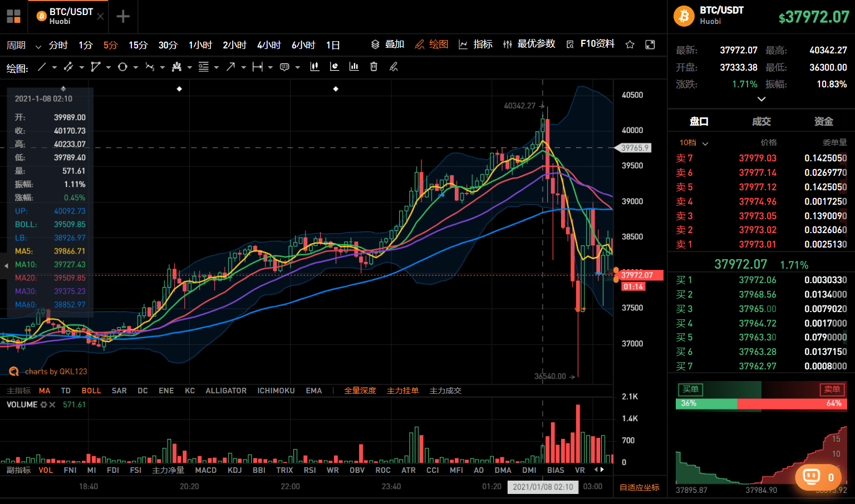The height and width of the screenshot is (504, 855).
Task: Toggle the BOLL main indicator
Action: coord(91,391)
